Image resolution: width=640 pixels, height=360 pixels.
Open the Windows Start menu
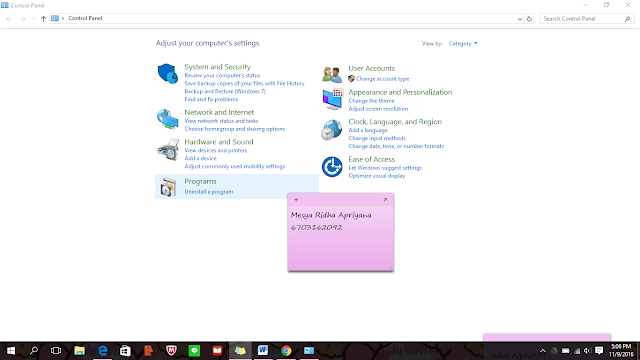[11, 351]
